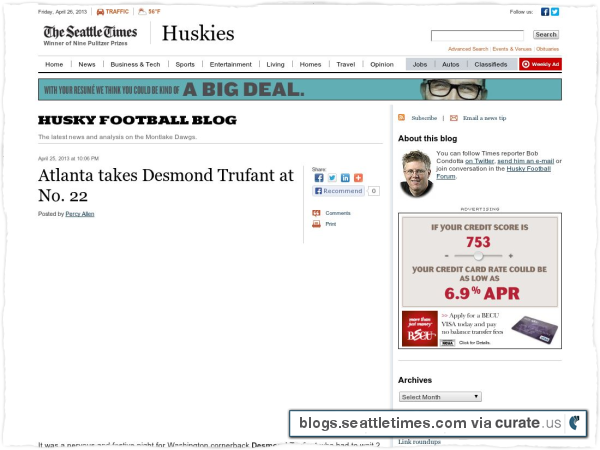This screenshot has width=600, height=450.
Task: Share article via Facebook icon
Action: coord(319,178)
